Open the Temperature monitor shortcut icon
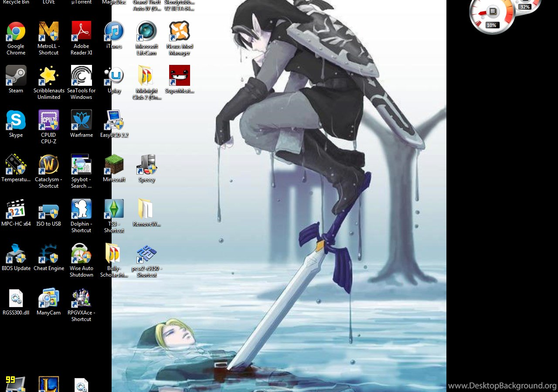Screen dimensions: 558x392 click(16, 164)
